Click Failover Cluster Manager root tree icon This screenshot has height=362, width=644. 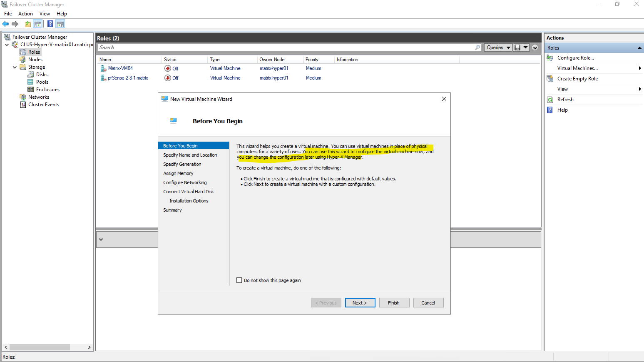click(x=7, y=37)
